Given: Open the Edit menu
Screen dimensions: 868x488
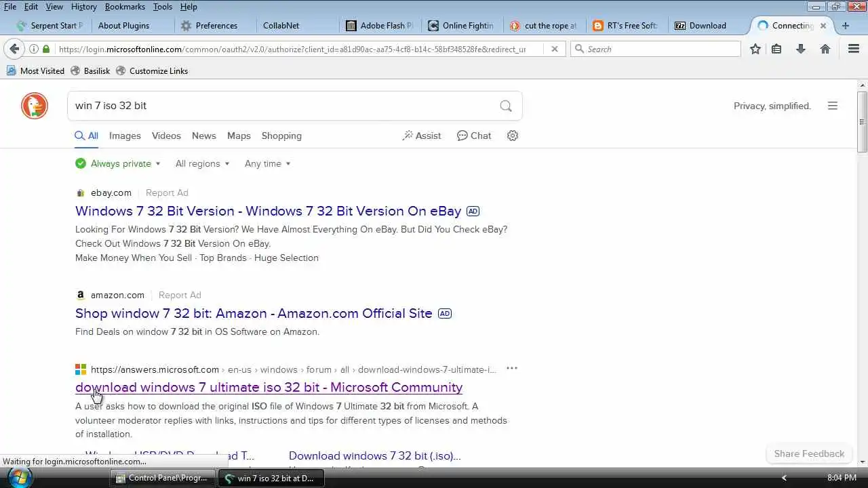Looking at the screenshot, I should coord(31,7).
